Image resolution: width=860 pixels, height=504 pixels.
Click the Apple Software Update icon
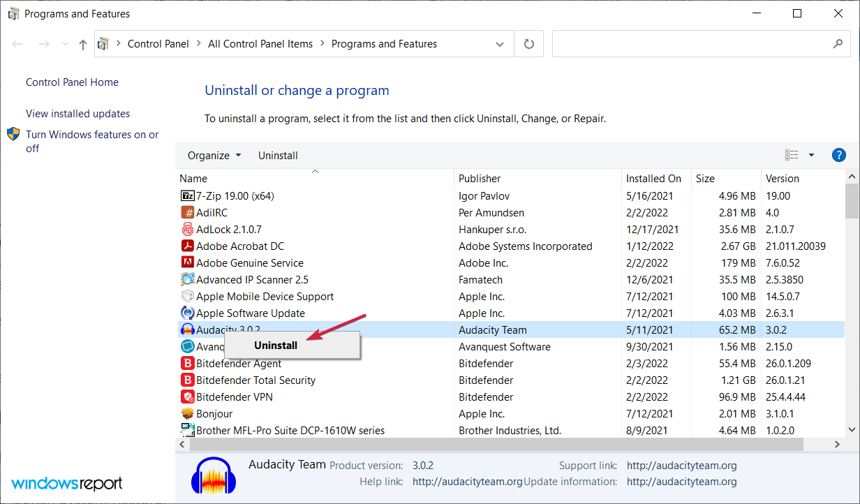[x=187, y=313]
